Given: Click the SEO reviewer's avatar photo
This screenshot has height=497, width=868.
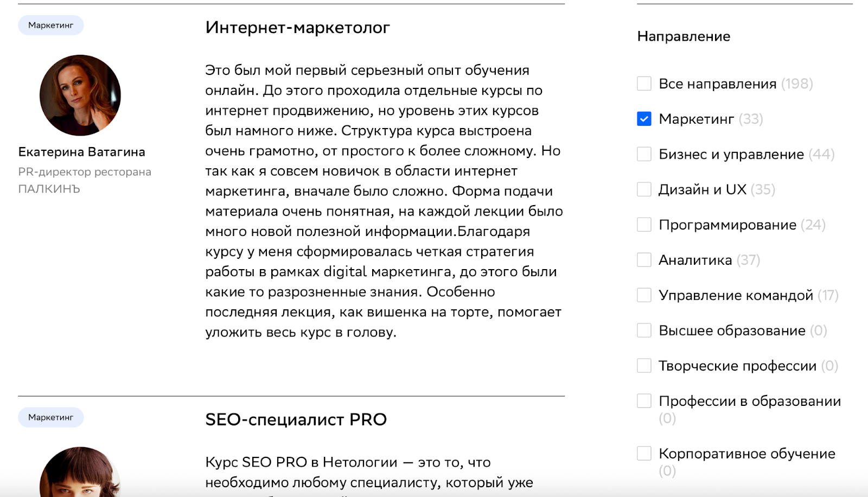Looking at the screenshot, I should tap(80, 471).
